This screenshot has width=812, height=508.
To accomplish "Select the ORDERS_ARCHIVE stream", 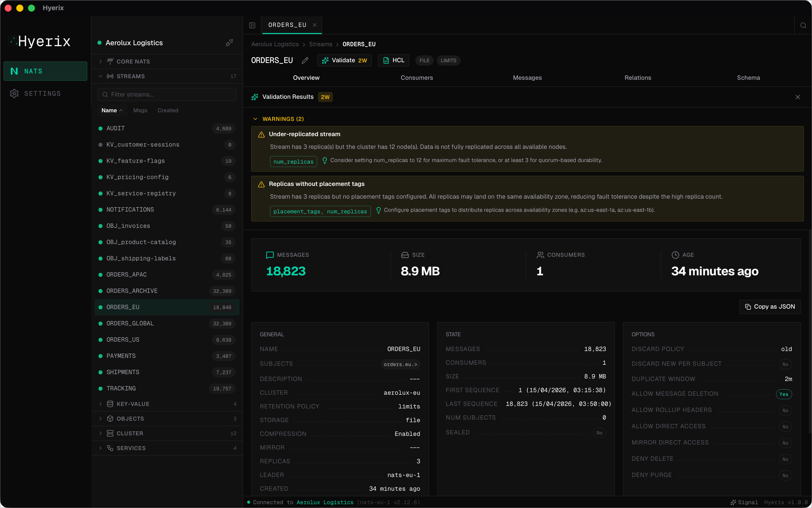I will [x=167, y=291].
